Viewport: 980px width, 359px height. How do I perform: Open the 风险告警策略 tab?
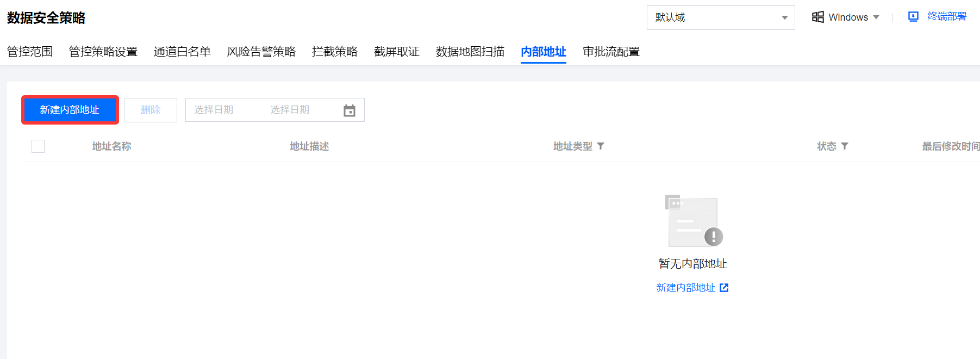click(x=261, y=52)
